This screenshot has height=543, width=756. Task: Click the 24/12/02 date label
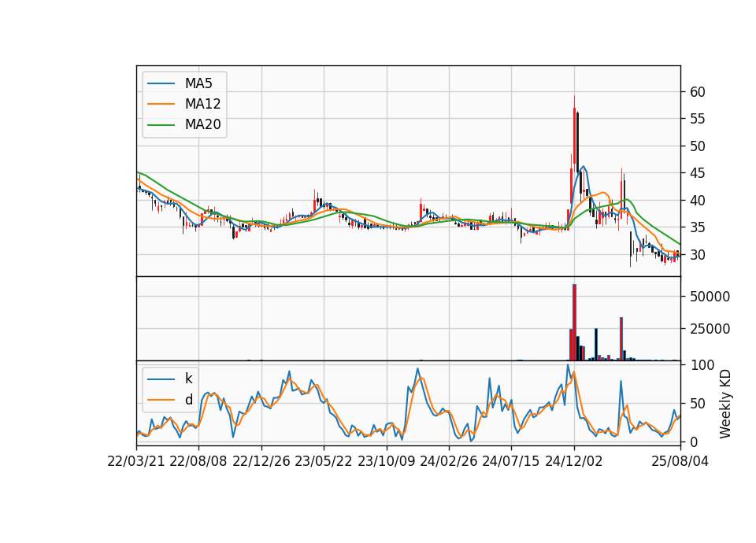(574, 461)
